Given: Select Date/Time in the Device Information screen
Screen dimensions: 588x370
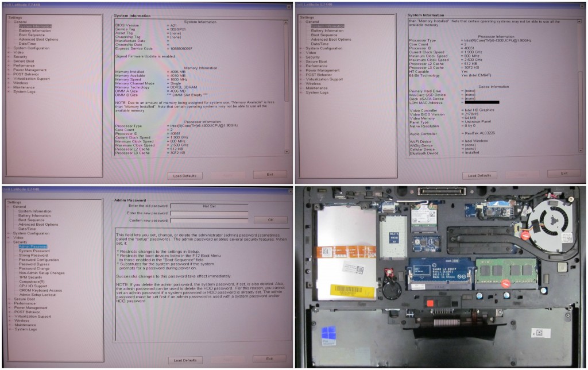Looking at the screenshot, I should point(319,44).
